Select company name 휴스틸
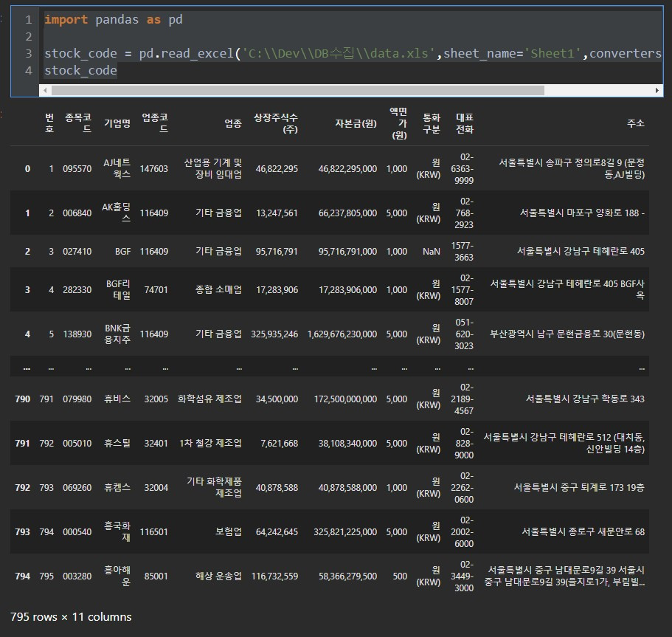The width and height of the screenshot is (672, 637). click(x=117, y=443)
